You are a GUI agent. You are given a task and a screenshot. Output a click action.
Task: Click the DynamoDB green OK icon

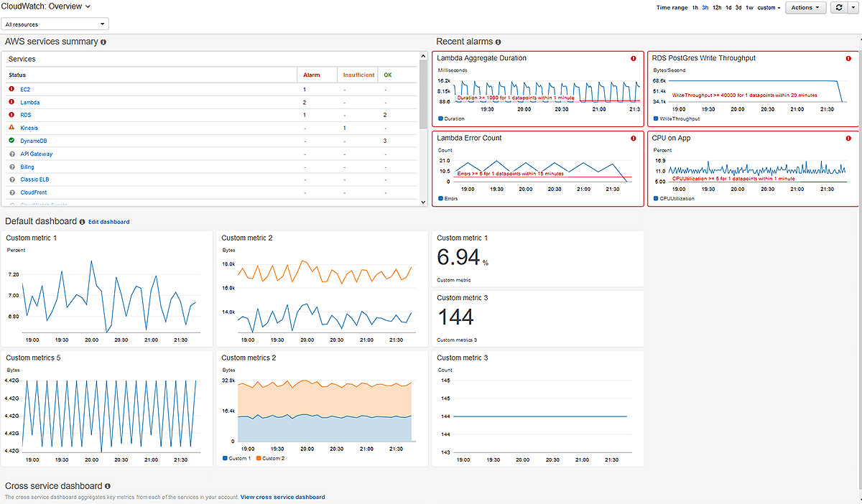coord(11,141)
